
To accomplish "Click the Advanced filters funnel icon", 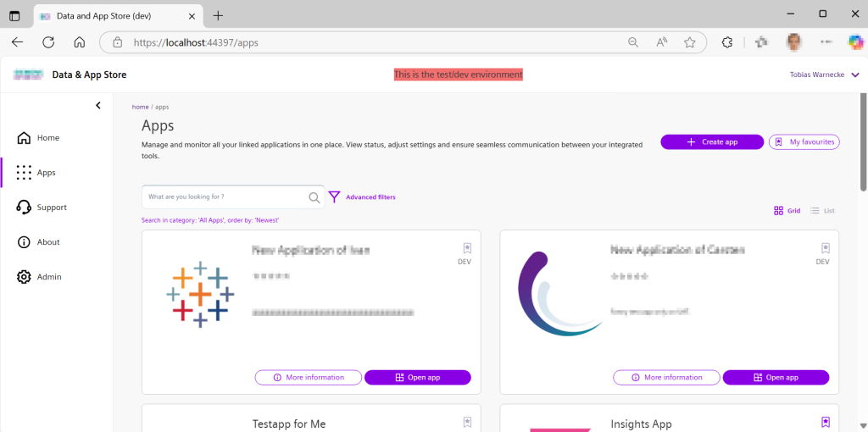I will (334, 197).
